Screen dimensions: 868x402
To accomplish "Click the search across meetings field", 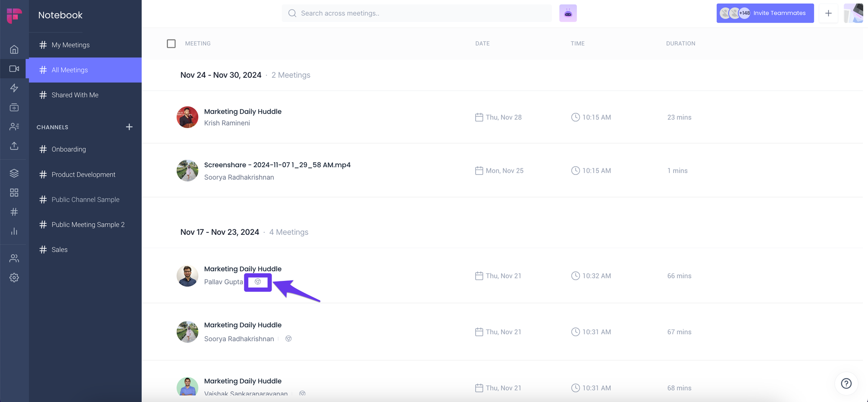I will coord(416,13).
